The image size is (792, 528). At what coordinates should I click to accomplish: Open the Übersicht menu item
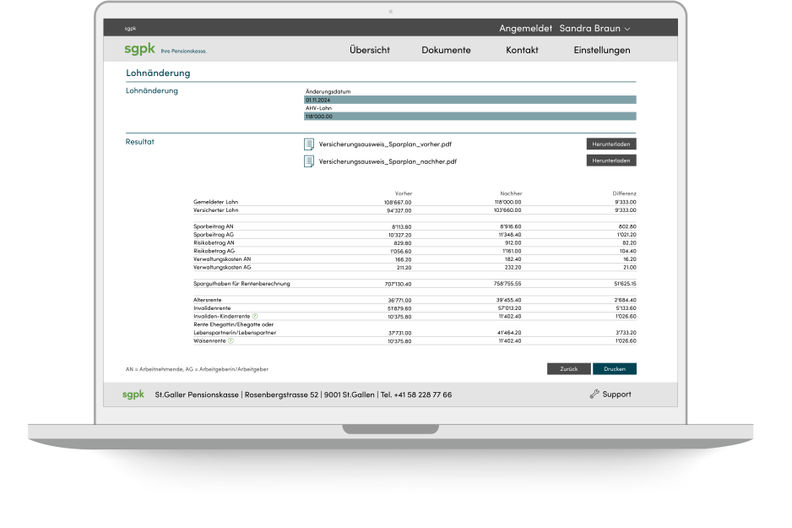(x=370, y=50)
